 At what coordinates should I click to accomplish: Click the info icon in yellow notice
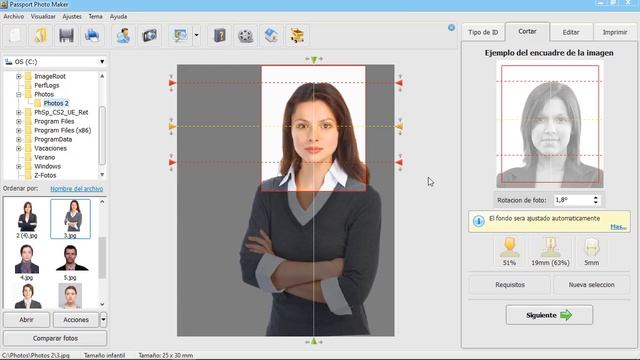click(x=478, y=221)
